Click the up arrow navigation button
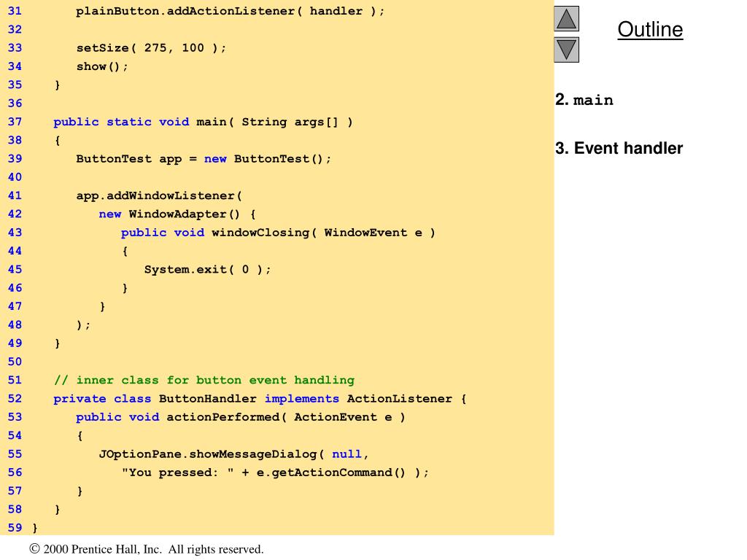The width and height of the screenshot is (747, 560). point(566,18)
